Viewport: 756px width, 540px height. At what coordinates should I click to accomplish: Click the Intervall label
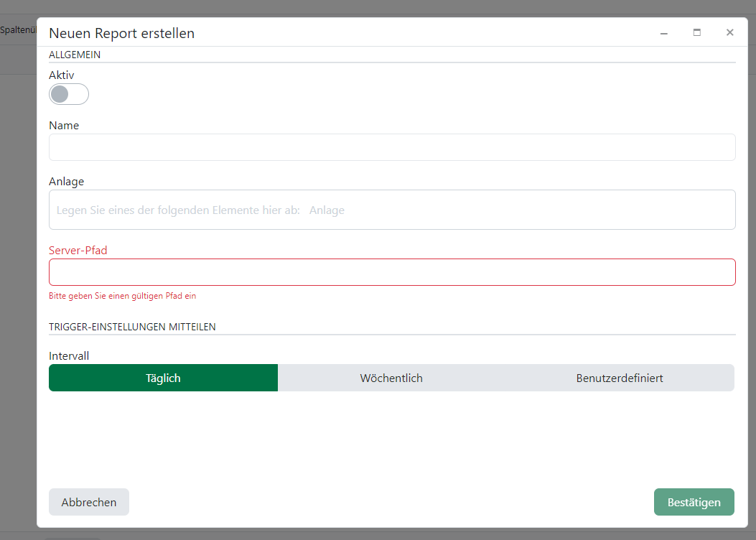tap(69, 355)
